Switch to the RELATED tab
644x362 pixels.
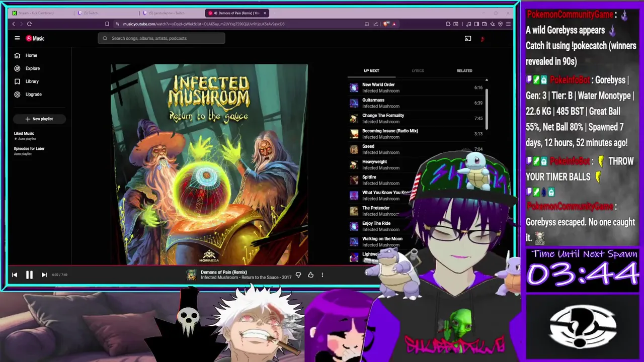point(464,71)
